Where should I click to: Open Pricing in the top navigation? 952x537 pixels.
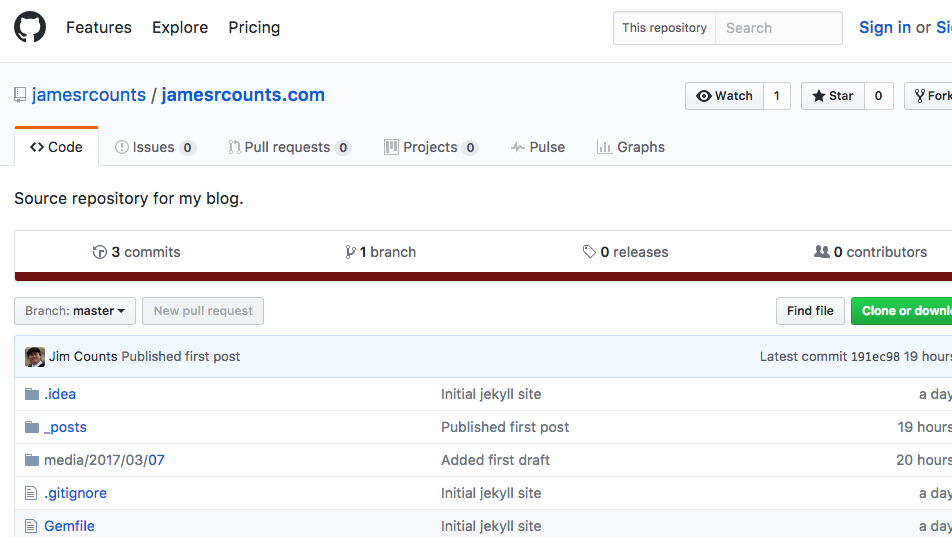pyautogui.click(x=254, y=27)
